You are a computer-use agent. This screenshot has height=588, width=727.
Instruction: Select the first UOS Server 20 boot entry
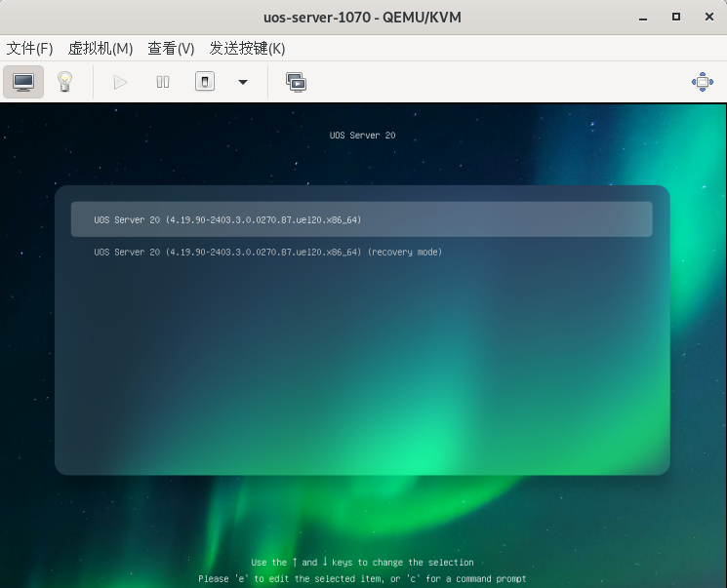tap(362, 219)
